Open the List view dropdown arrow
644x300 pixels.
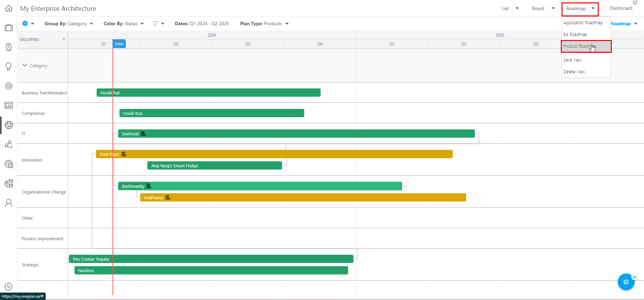pos(517,8)
